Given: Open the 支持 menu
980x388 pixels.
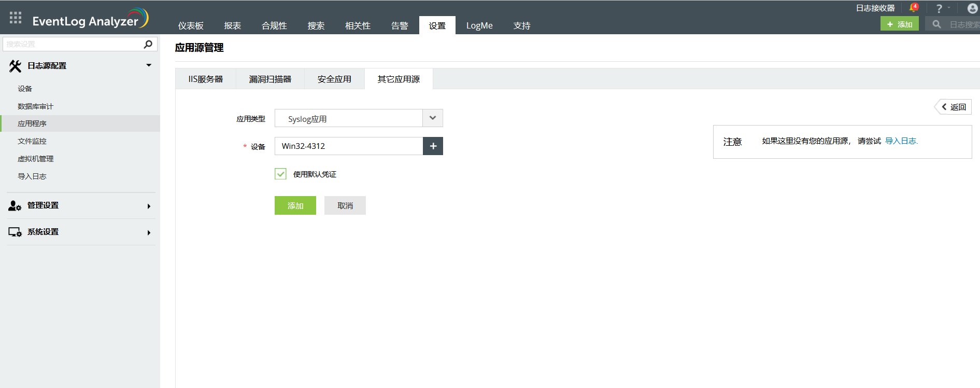Looking at the screenshot, I should click(x=522, y=25).
